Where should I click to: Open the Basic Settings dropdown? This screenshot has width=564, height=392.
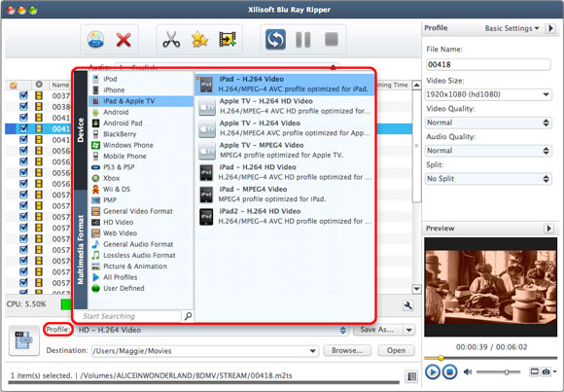[511, 28]
